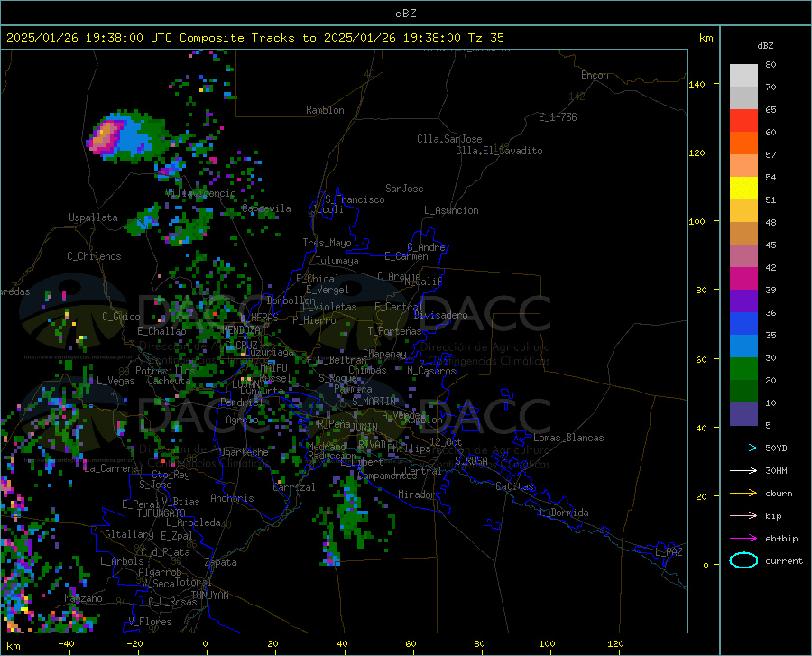Click the Tulumaya label
Viewport: 812px width, 656px height.
coord(337,261)
